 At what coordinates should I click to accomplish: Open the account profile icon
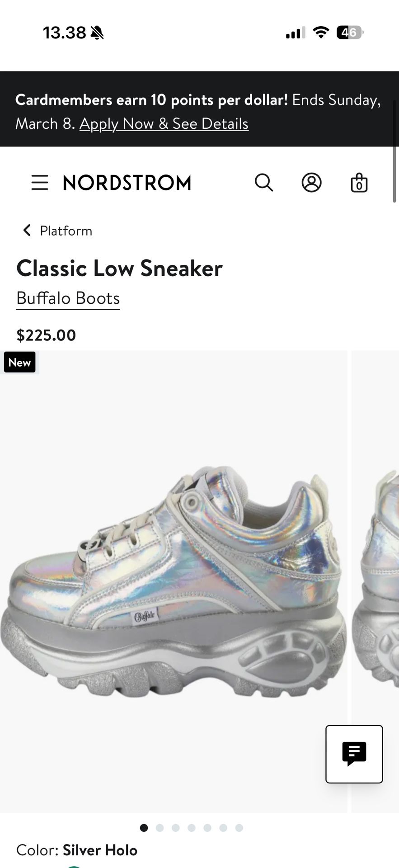312,183
